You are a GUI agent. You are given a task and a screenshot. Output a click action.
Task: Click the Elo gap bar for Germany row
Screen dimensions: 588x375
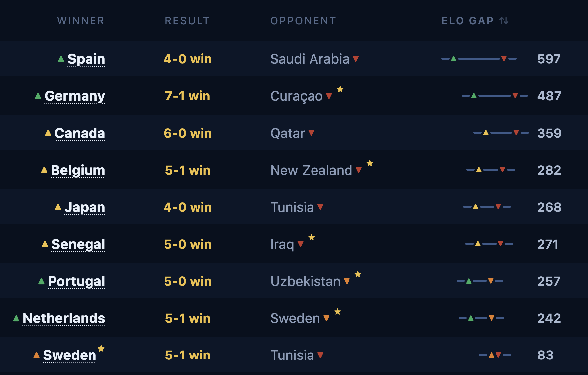coord(495,96)
